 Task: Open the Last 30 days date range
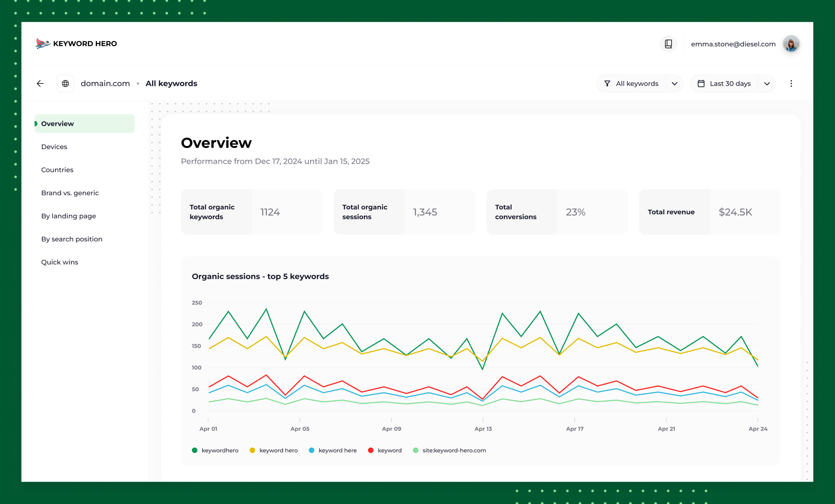click(x=724, y=83)
